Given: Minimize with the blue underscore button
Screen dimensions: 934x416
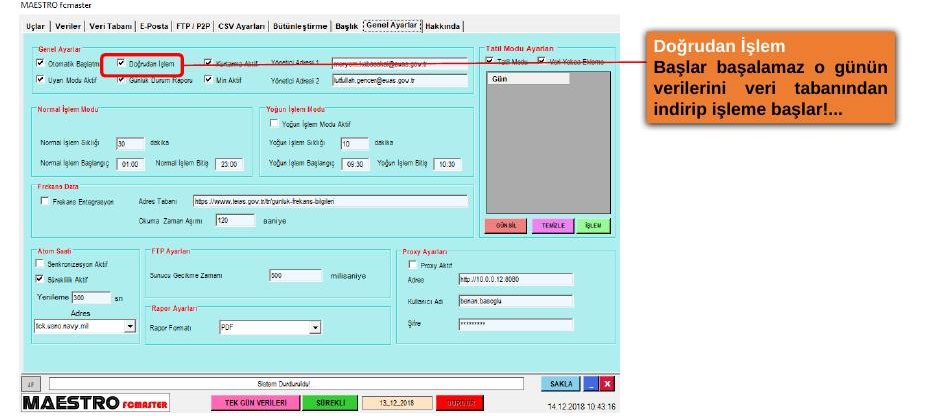Looking at the screenshot, I should (x=591, y=384).
